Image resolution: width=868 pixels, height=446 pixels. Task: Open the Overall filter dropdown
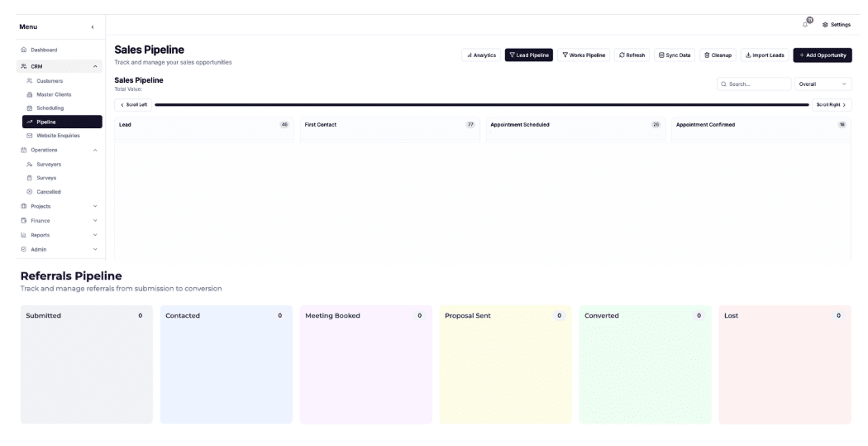click(x=823, y=84)
